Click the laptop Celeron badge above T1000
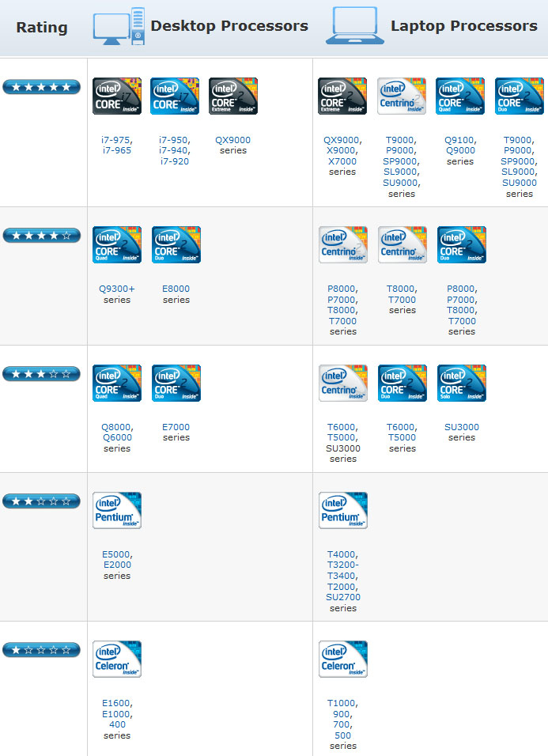The width and height of the screenshot is (548, 756). coord(343,659)
